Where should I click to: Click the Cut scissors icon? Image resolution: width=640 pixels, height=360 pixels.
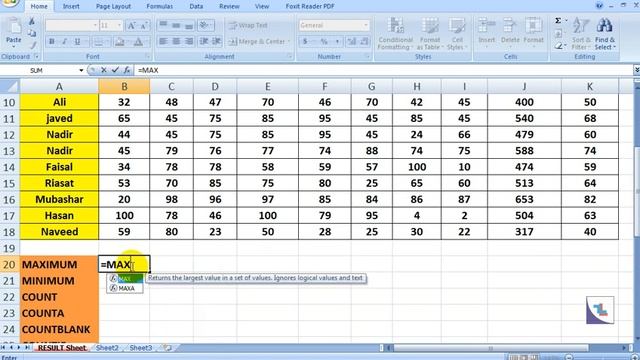click(x=32, y=21)
